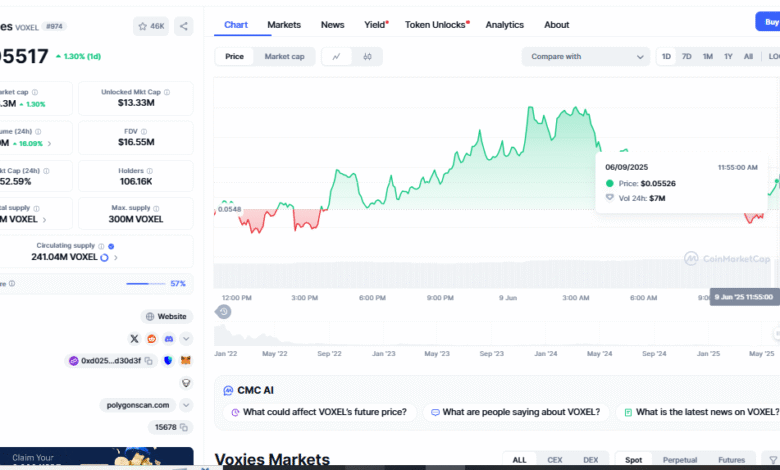Click the Holders 106.16K value
The image size is (780, 470).
tap(136, 182)
